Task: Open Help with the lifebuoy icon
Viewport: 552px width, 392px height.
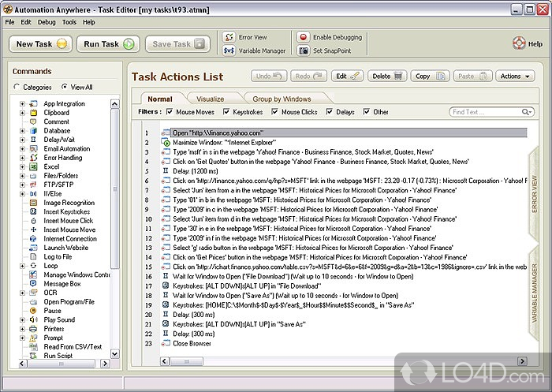Action: (519, 43)
